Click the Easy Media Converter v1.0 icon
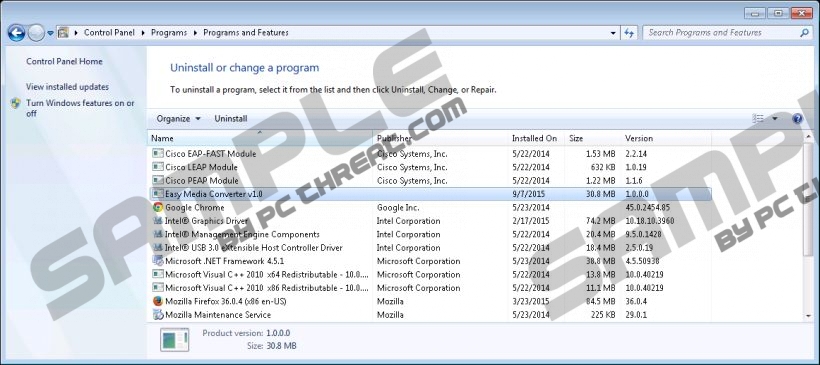The width and height of the screenshot is (820, 365). pyautogui.click(x=157, y=193)
